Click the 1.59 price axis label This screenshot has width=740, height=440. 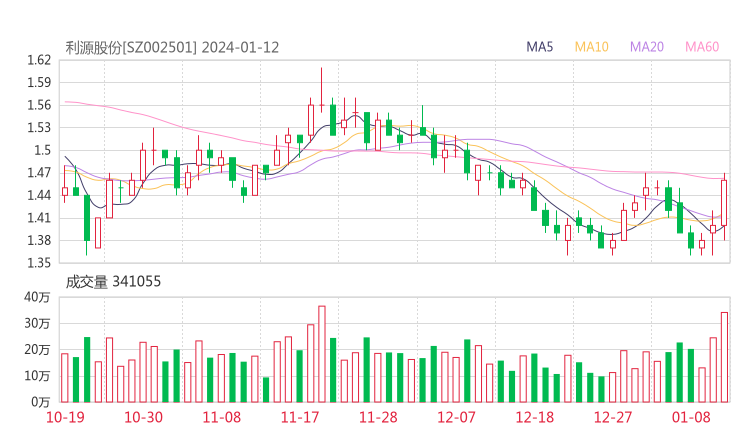click(39, 83)
